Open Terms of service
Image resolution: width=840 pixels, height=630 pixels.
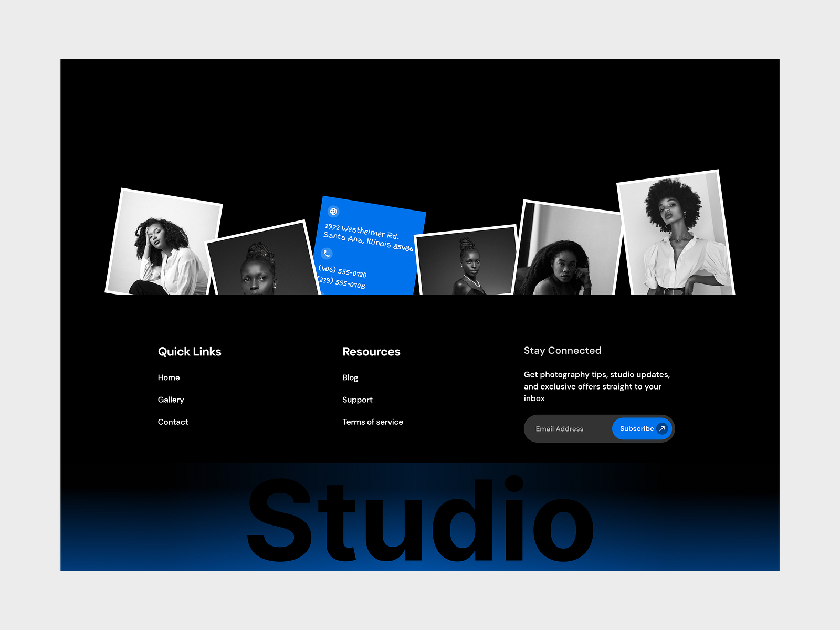[373, 422]
